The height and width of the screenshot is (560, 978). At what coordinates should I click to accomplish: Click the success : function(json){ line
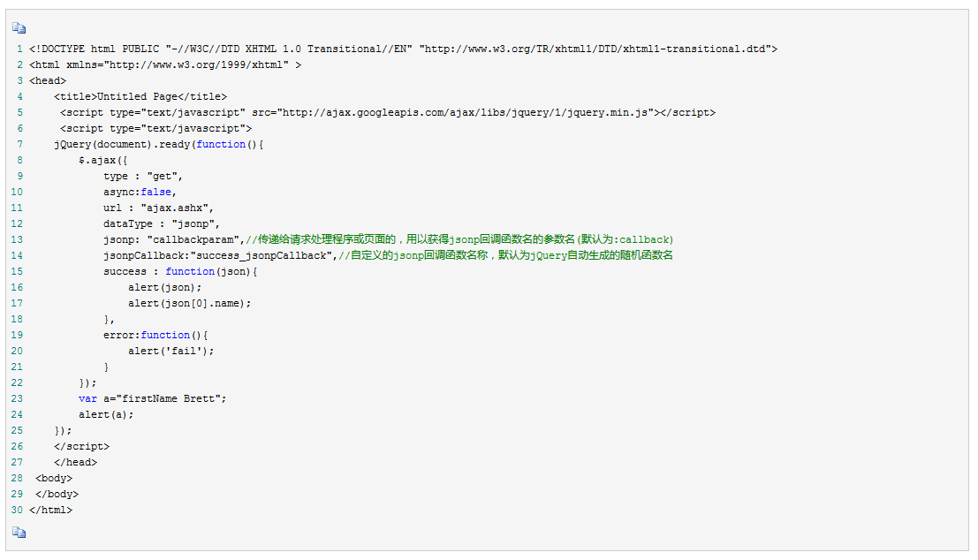coord(181,271)
